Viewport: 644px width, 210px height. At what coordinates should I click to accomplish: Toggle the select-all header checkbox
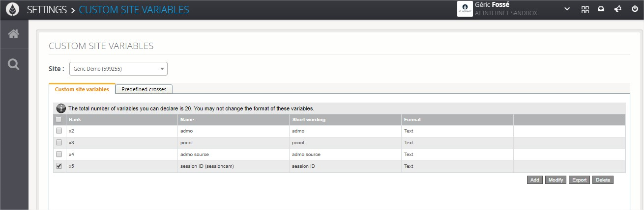59,119
